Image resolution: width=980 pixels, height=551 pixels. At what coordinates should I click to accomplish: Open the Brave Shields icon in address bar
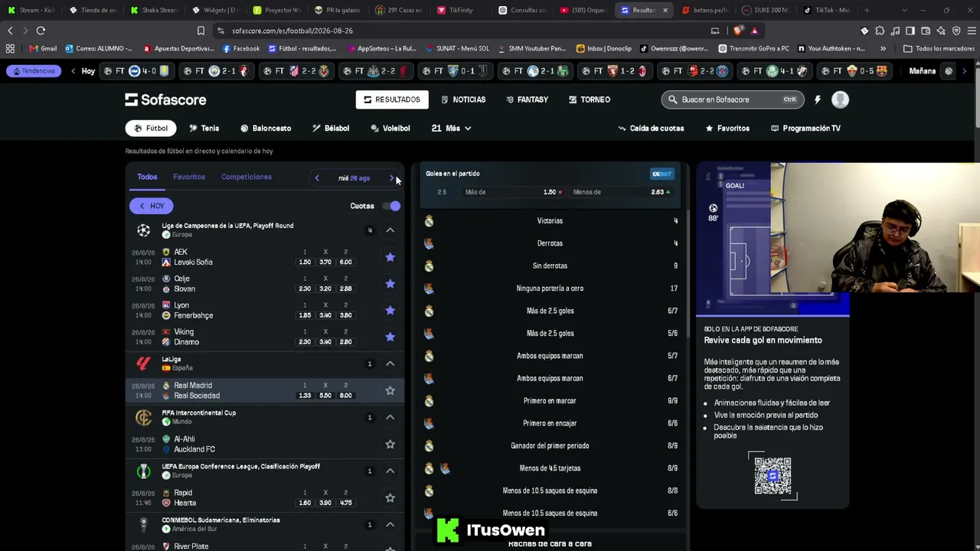(739, 31)
